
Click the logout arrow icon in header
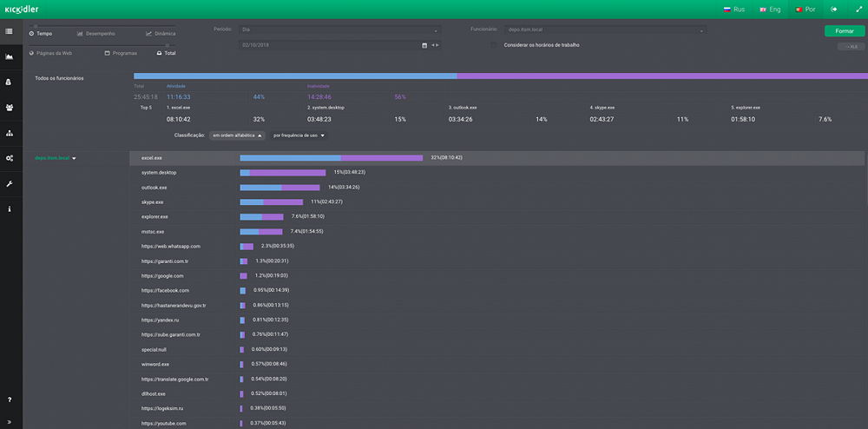click(834, 10)
